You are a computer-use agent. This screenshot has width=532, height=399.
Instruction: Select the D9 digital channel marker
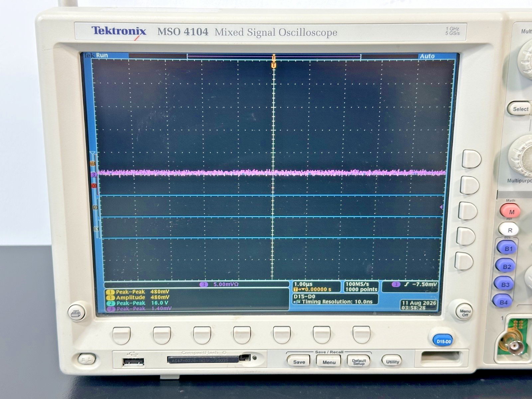[x=95, y=207]
